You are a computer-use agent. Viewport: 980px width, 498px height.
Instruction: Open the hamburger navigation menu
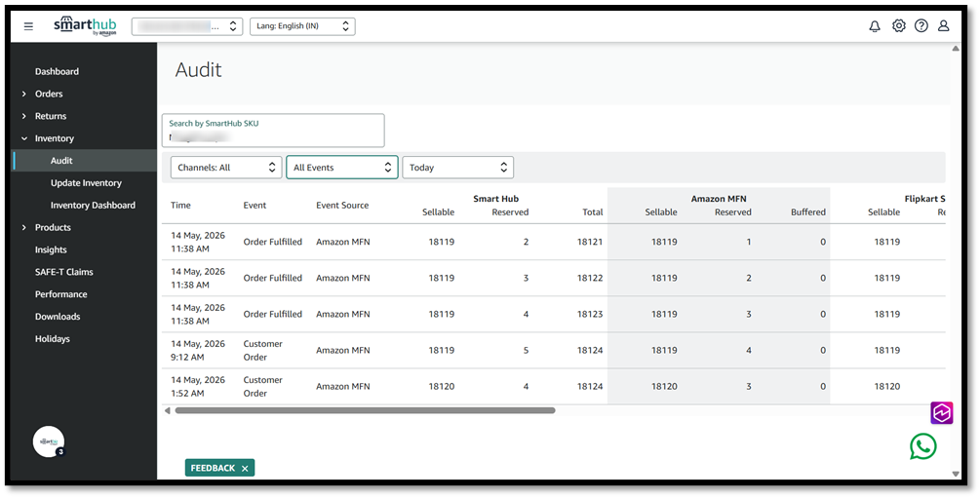[28, 26]
